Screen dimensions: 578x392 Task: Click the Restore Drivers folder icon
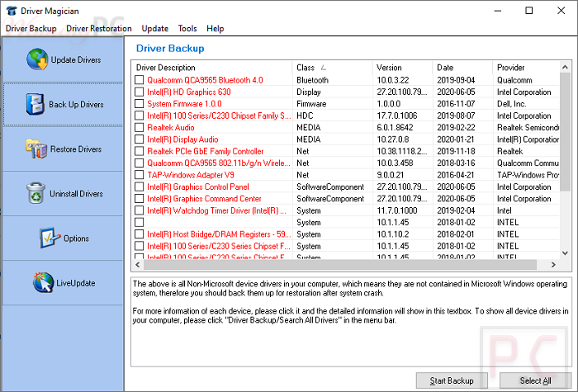pyautogui.click(x=36, y=149)
